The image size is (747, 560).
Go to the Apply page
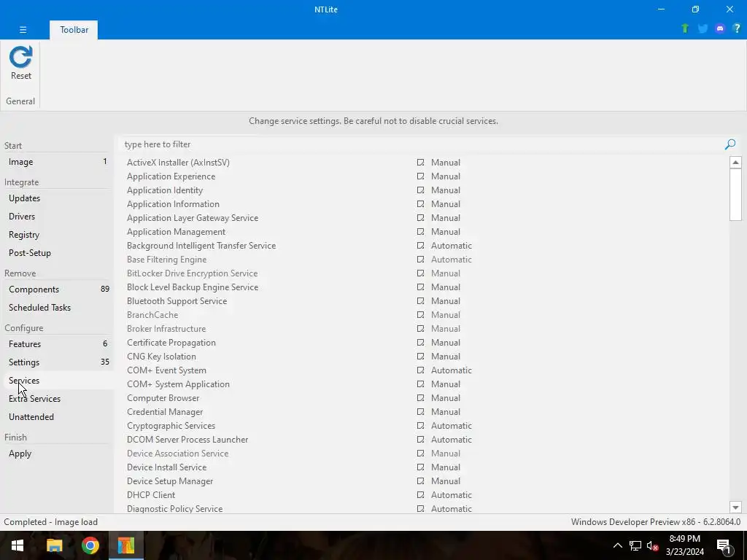pos(57,454)
